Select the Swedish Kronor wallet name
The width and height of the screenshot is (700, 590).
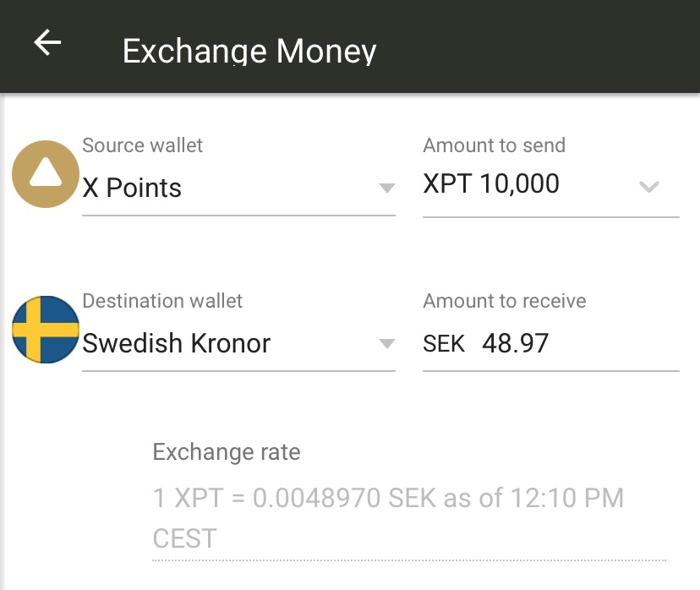point(176,343)
